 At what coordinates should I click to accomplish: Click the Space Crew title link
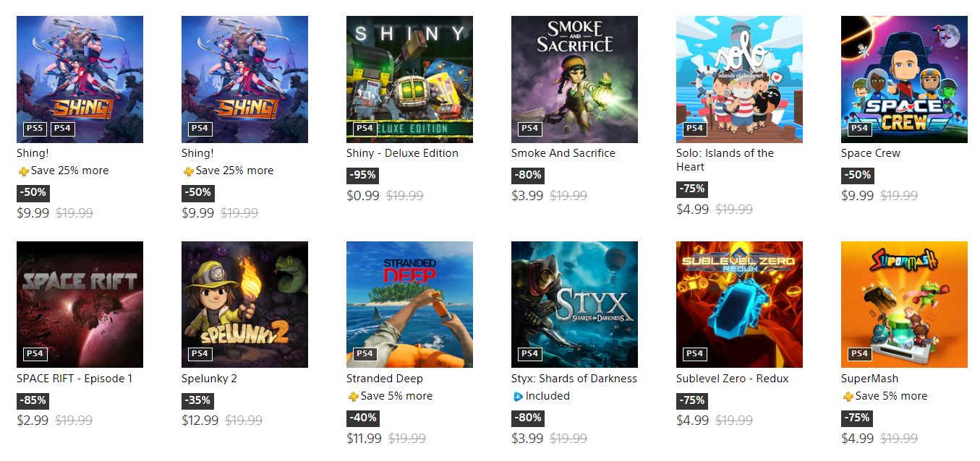click(870, 153)
